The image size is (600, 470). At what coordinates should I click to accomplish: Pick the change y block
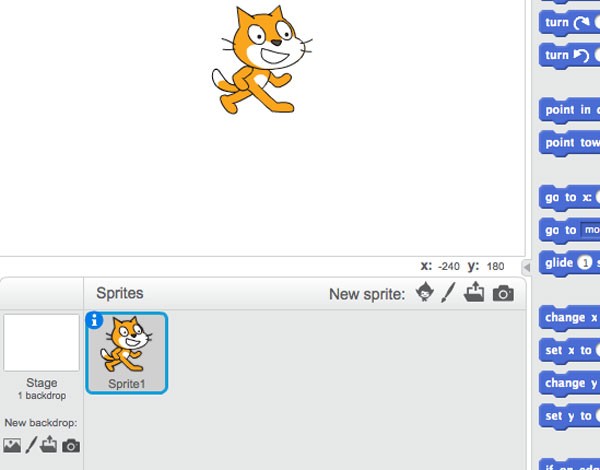click(569, 384)
